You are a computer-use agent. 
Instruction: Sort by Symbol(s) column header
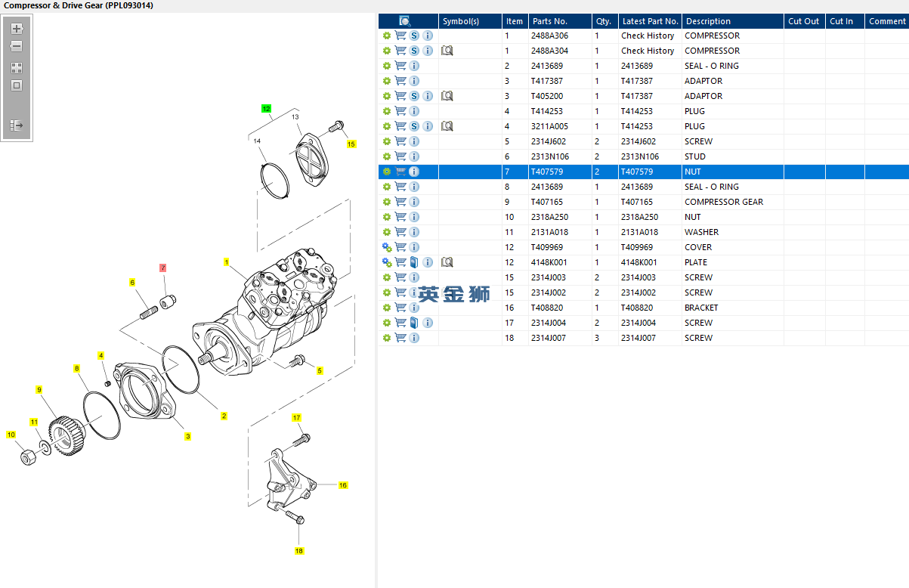(x=470, y=21)
